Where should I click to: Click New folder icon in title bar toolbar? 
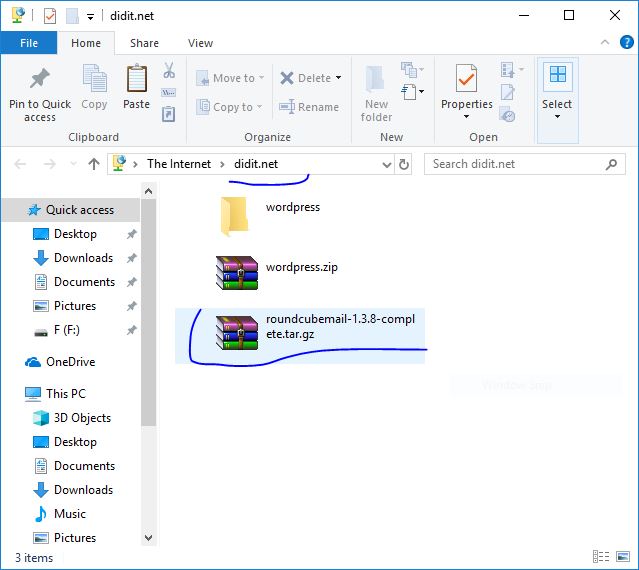72,16
